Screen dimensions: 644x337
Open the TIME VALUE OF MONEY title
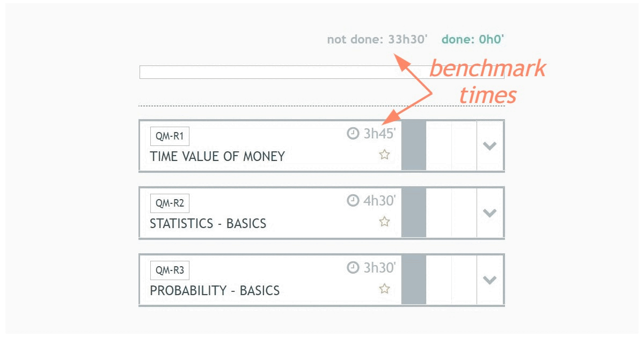point(217,157)
